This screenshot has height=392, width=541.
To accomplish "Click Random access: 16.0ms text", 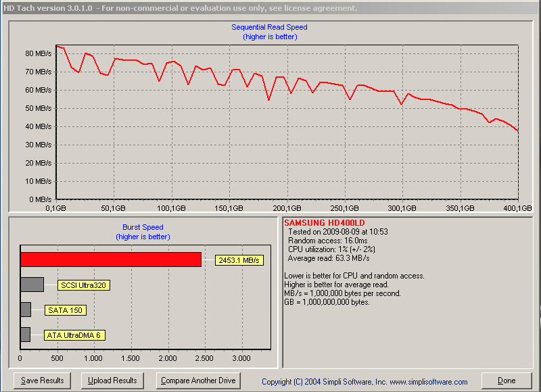I will point(328,241).
